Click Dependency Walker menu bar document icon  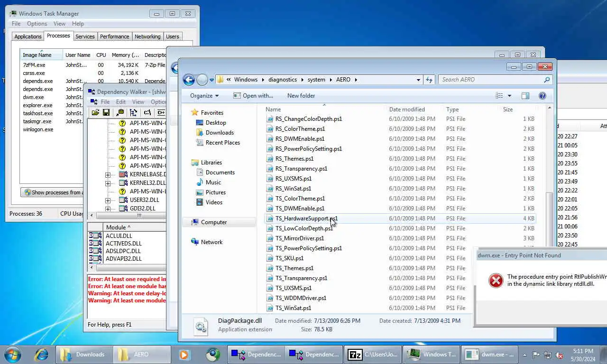coord(93,102)
